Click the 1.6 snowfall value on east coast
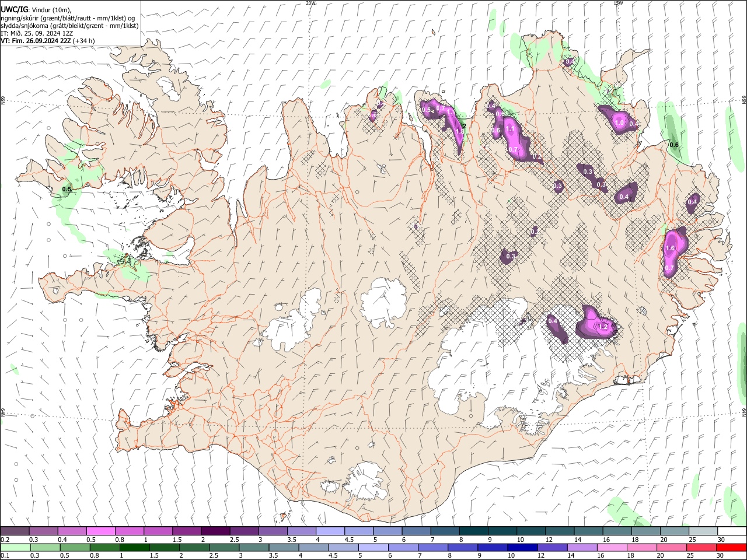747x560 pixels. (670, 249)
